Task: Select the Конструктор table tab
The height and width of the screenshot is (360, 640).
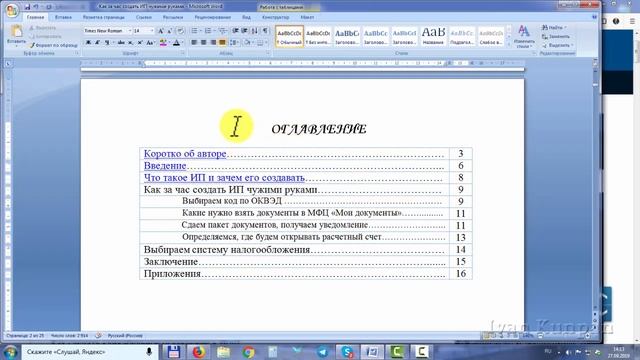Action: click(x=276, y=17)
